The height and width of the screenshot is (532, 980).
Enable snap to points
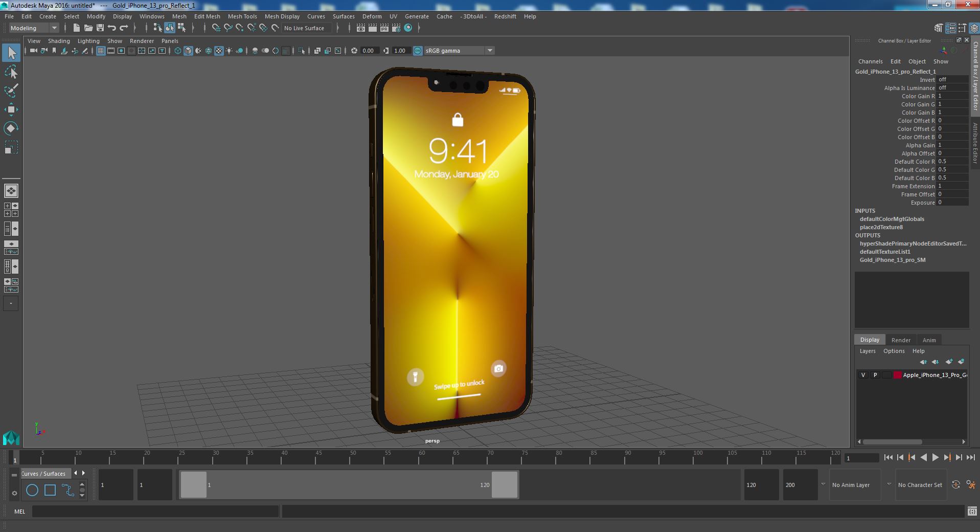239,28
